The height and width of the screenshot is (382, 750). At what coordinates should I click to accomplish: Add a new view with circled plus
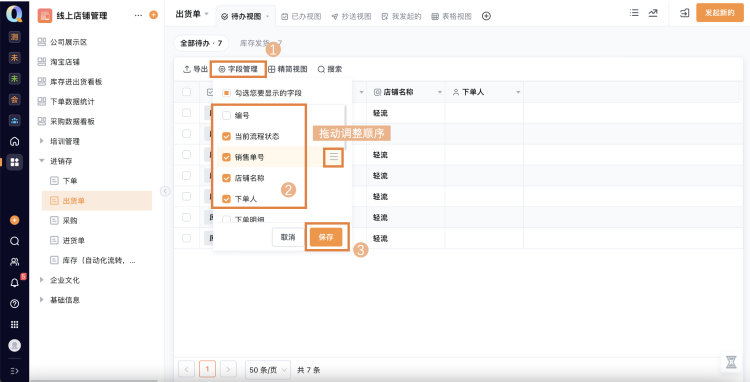click(486, 16)
